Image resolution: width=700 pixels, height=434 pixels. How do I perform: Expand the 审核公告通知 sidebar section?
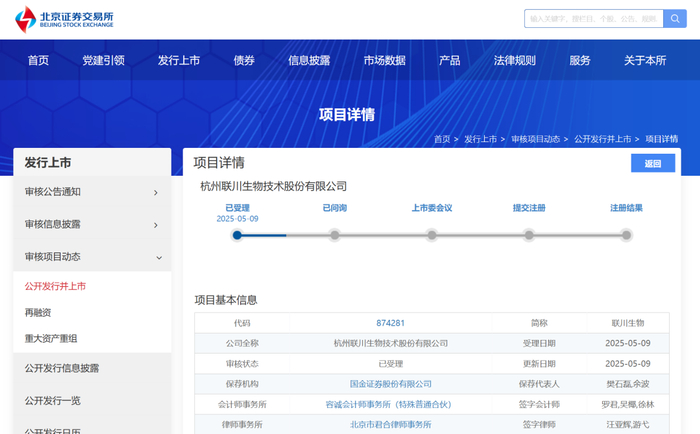(92, 192)
